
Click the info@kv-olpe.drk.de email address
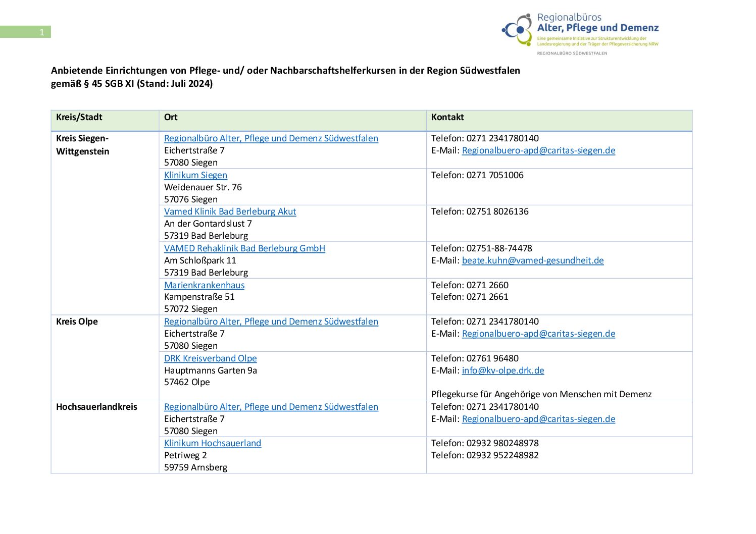[502, 370]
